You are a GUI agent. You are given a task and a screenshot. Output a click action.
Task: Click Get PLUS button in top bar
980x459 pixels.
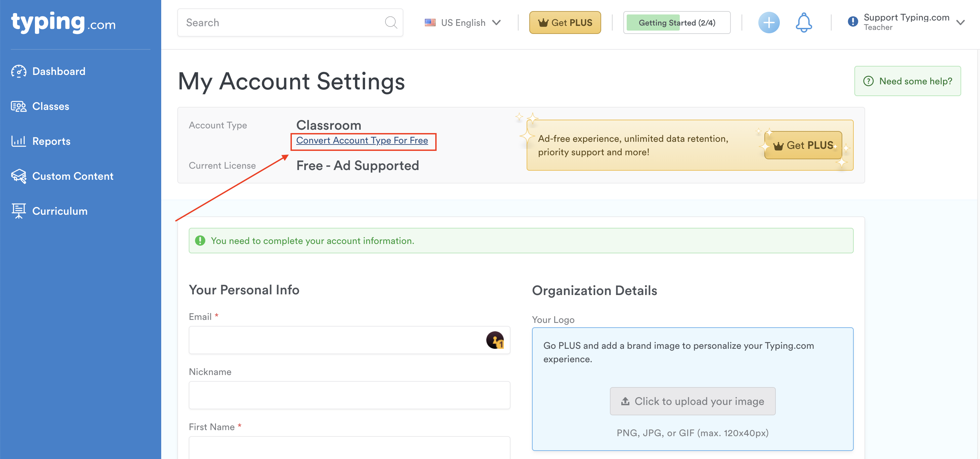(565, 23)
